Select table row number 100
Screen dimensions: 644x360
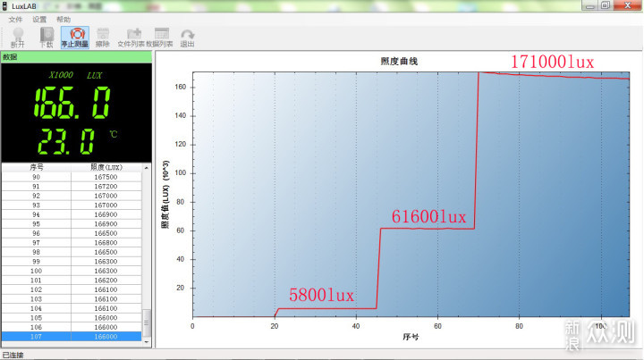(72, 271)
